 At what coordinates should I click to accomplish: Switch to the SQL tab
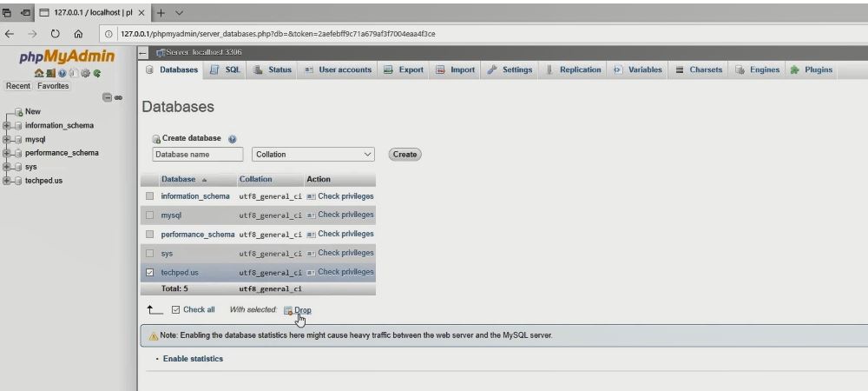(226, 70)
